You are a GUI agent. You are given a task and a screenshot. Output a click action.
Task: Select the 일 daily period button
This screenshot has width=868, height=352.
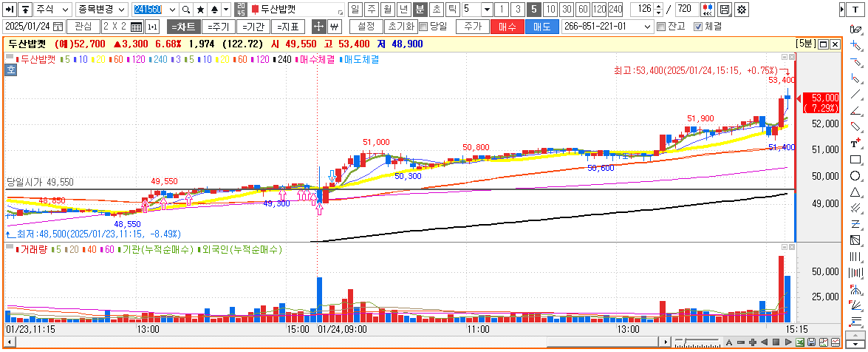[x=355, y=10]
